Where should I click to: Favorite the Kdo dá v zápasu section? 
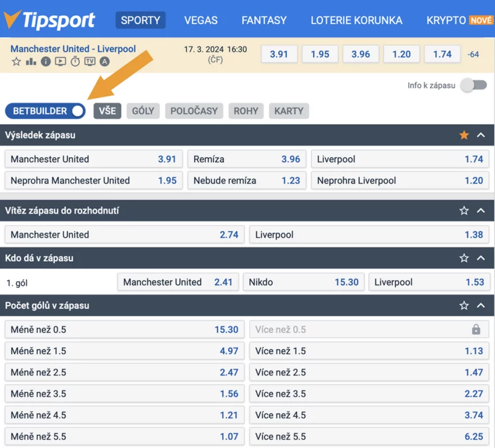point(463,258)
